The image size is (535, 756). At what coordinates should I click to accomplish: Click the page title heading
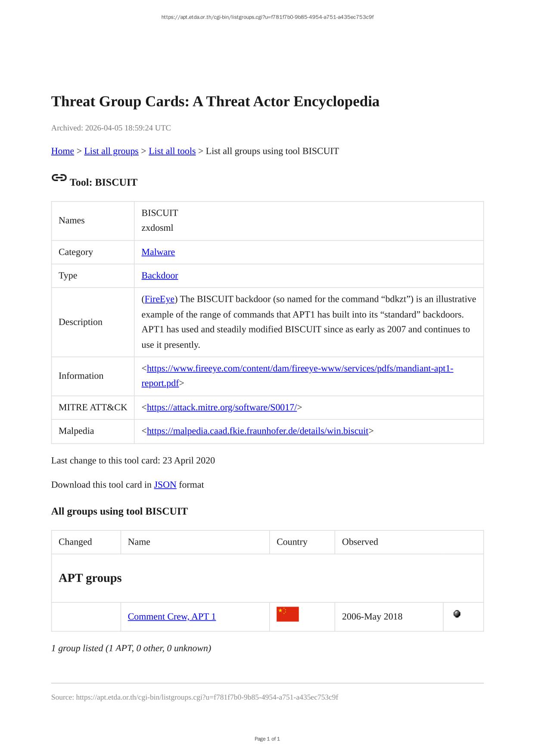point(215,102)
